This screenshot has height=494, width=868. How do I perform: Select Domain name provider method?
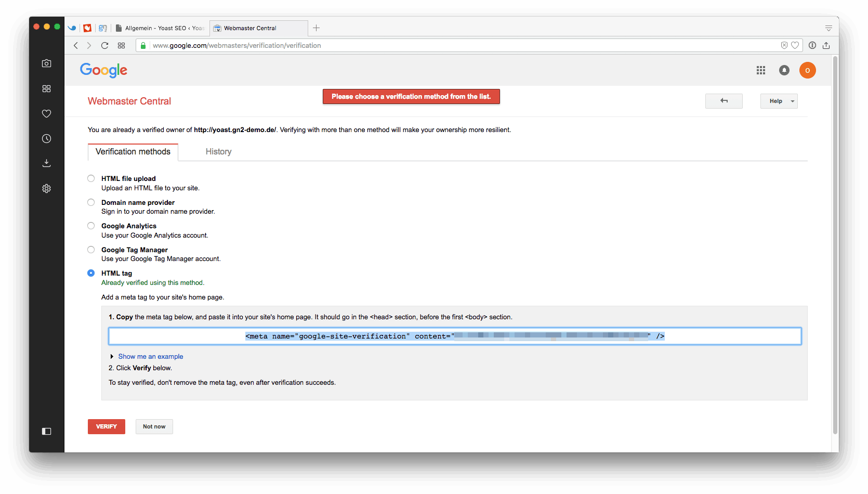[x=91, y=202]
